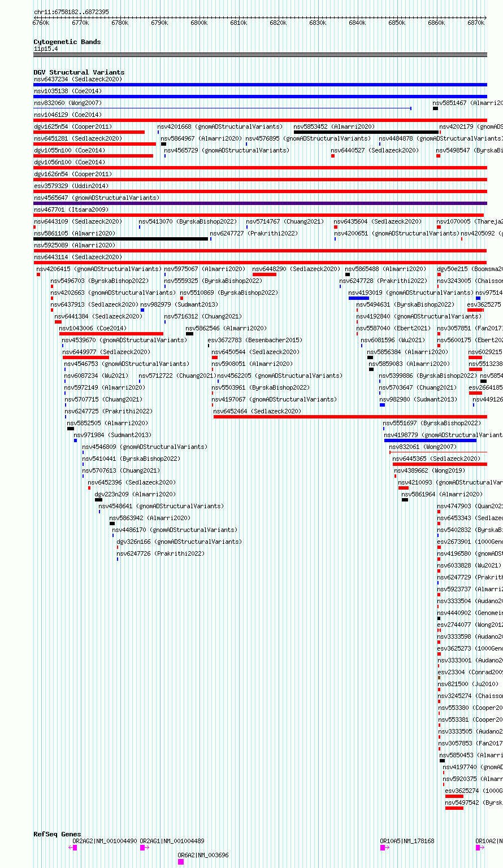Click variant label esv3579329 (Uddin2014)
Screen dimensions: 503x868
pyautogui.click(x=71, y=186)
